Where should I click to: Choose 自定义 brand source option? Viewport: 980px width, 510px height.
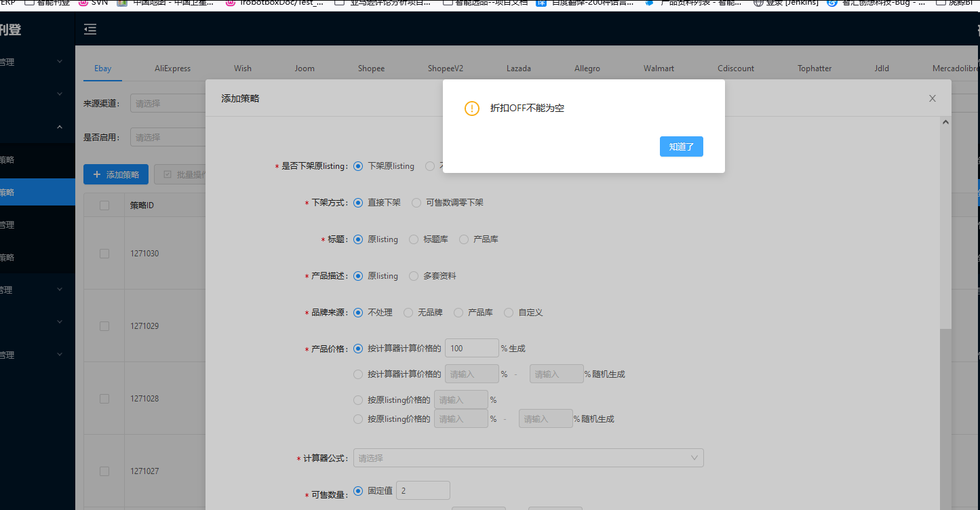coord(509,313)
